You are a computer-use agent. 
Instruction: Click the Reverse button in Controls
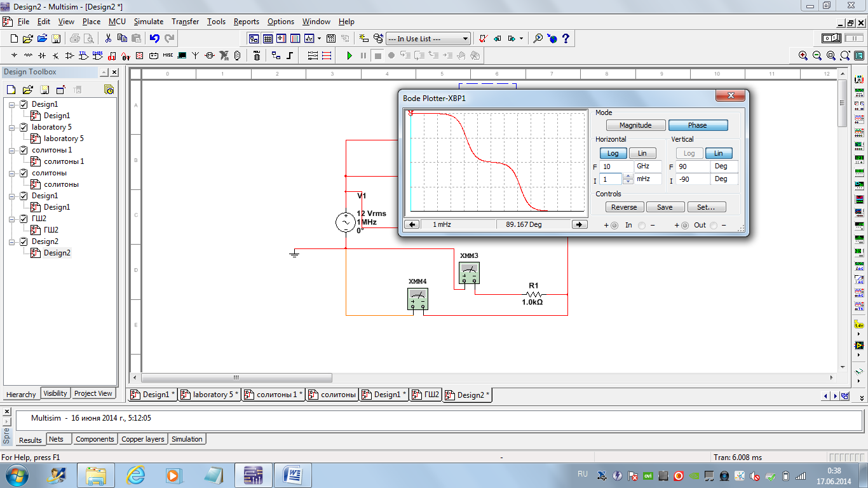tap(624, 207)
